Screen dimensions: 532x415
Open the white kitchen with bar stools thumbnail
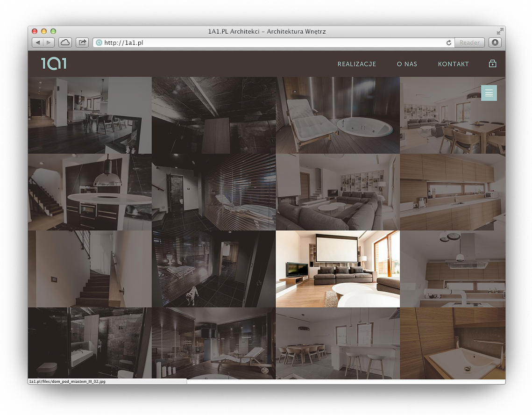(x=338, y=343)
